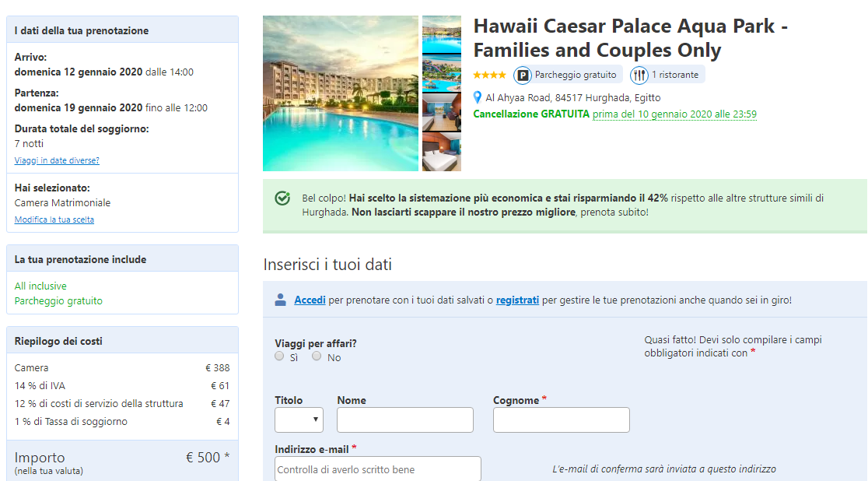Click the free parking P icon
Viewport: 868px width, 481px height.
522,75
